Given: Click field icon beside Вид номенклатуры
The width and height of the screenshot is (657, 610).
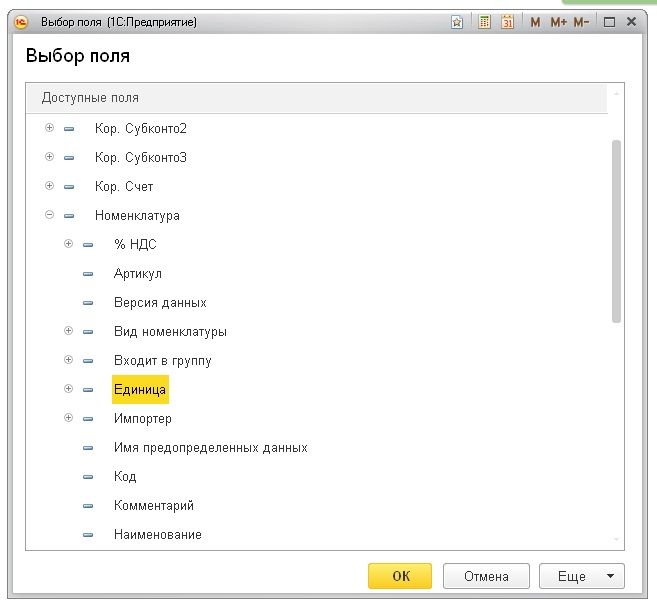Looking at the screenshot, I should (x=88, y=332).
